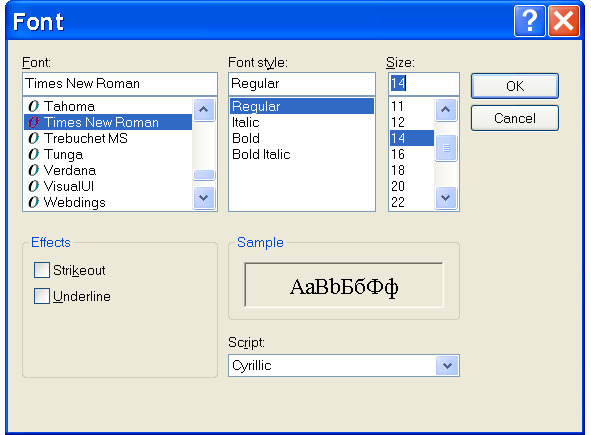This screenshot has width=591, height=435.
Task: Click the OpenType icon beside Tahoma
Action: tap(34, 106)
